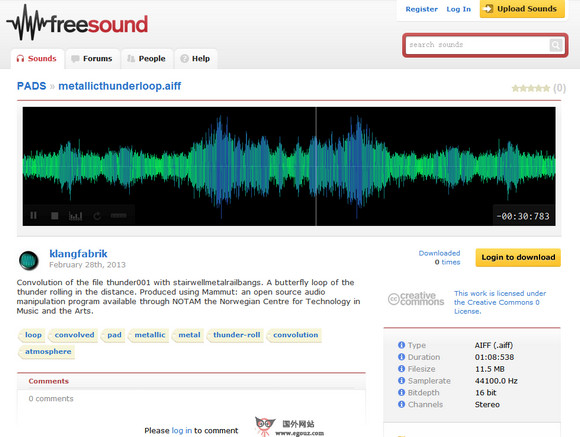This screenshot has width=580, height=437.
Task: Click the Upload Sounds button
Action: [522, 9]
